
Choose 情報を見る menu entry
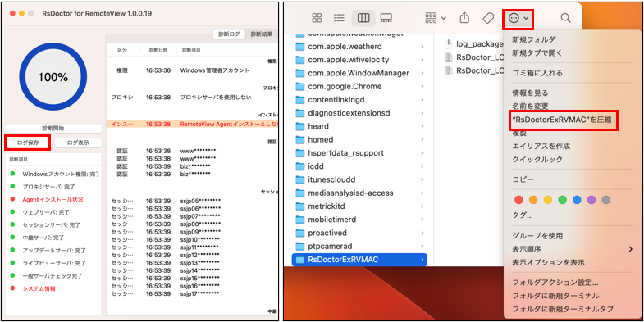point(530,93)
